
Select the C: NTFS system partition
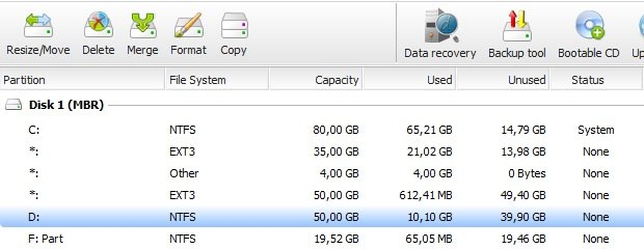pos(322,130)
